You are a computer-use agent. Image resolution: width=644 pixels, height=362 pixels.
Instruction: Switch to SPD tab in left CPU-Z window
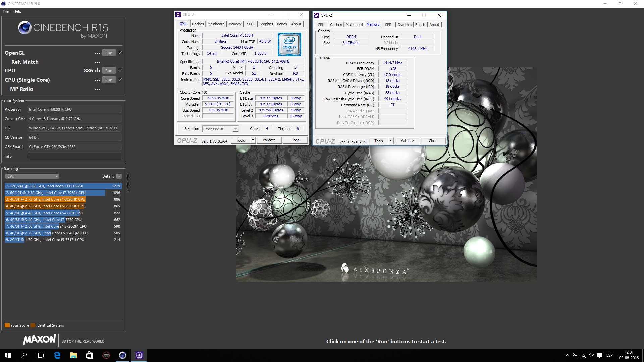(x=250, y=24)
